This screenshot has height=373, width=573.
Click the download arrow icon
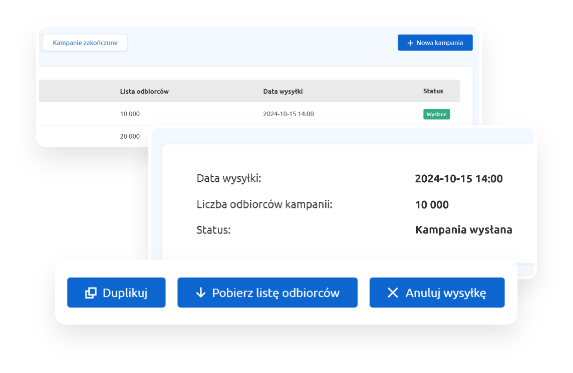201,293
